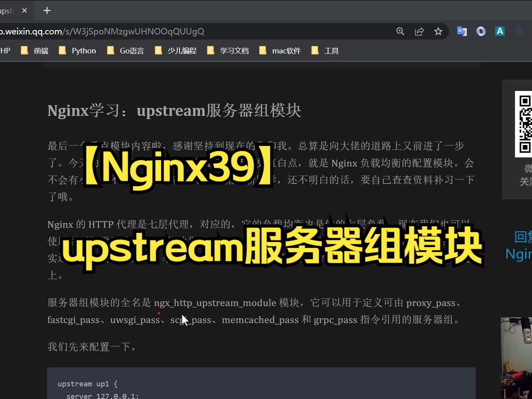Click the article title Nginx学习
The width and height of the screenshot is (532, 399).
(x=174, y=110)
